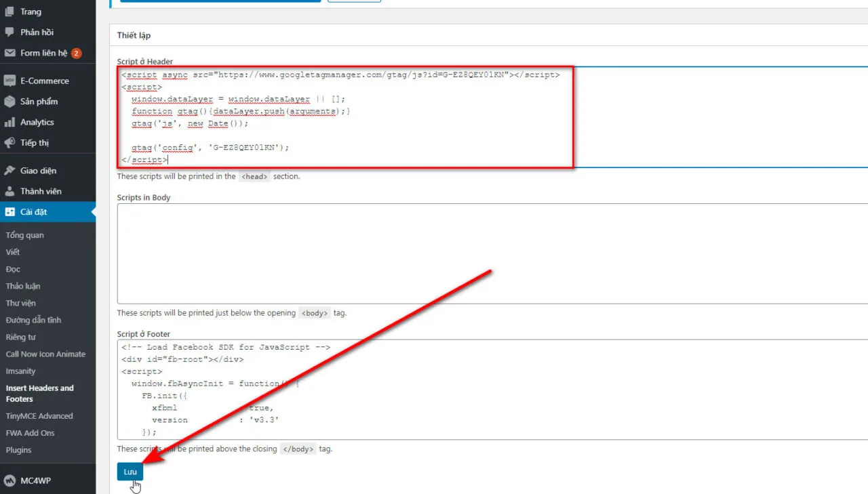
Task: Click the Scripts in Body label
Action: click(x=144, y=198)
